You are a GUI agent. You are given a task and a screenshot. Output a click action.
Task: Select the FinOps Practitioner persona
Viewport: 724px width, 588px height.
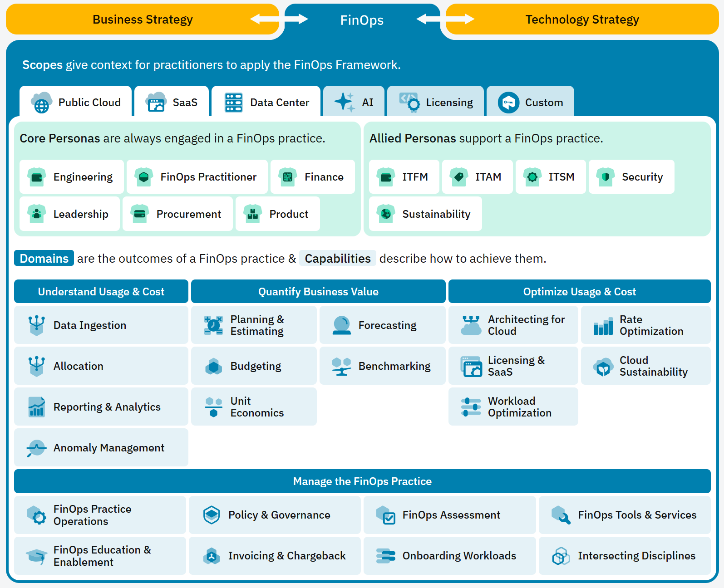(197, 177)
